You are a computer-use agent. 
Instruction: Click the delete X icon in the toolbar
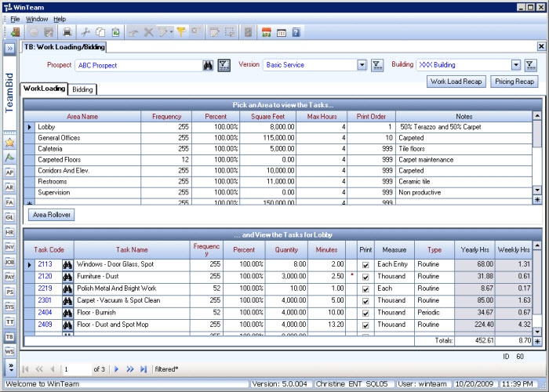pyautogui.click(x=148, y=33)
